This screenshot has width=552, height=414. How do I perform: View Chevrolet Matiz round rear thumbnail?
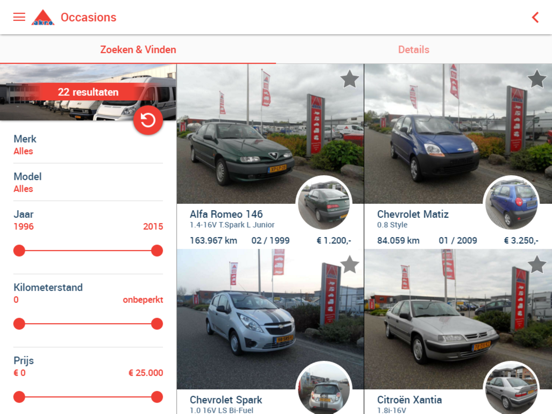[x=511, y=203]
